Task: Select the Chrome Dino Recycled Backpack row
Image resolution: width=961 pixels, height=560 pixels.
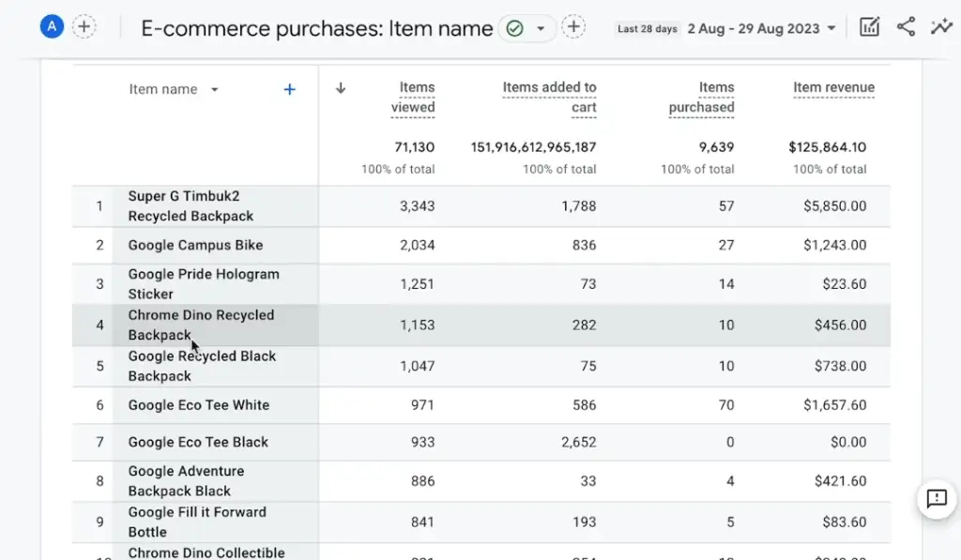Action: (199, 325)
